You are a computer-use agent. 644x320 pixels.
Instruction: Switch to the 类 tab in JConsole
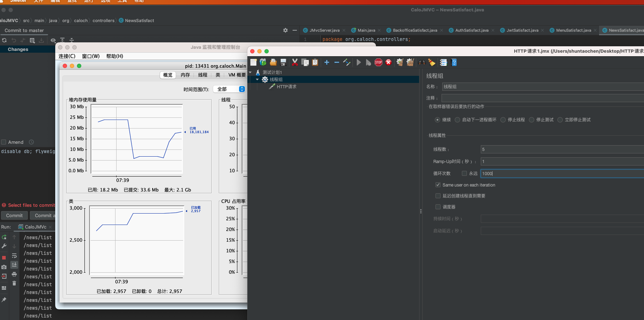pos(218,75)
